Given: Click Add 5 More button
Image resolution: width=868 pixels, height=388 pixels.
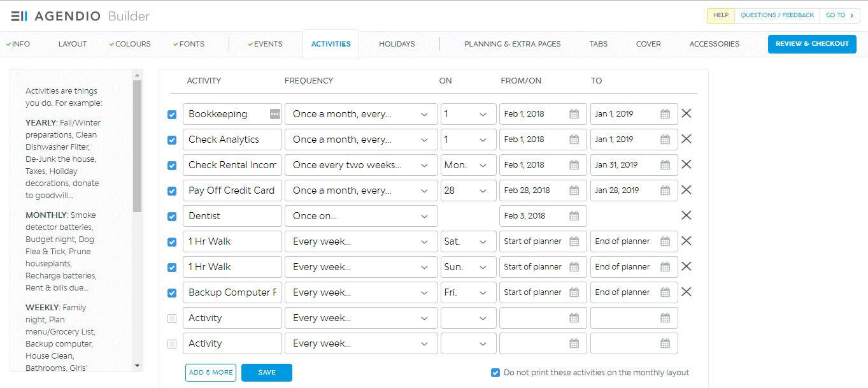Looking at the screenshot, I should (211, 373).
